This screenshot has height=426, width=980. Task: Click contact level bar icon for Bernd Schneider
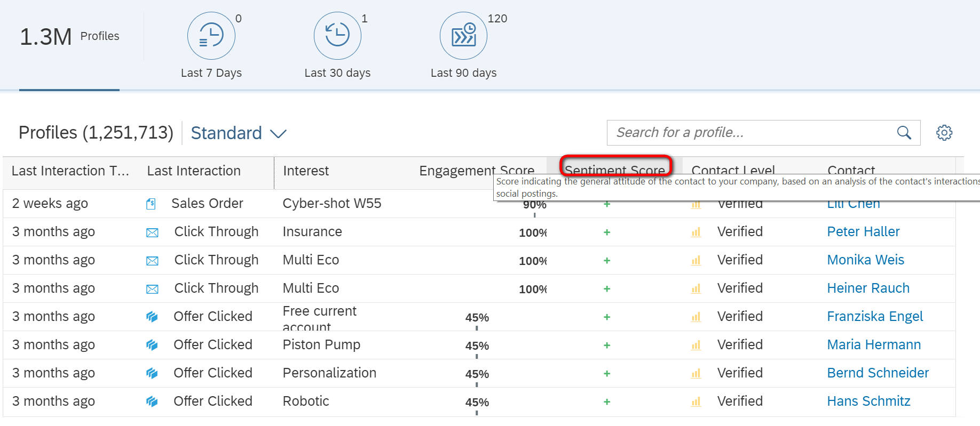coord(696,374)
